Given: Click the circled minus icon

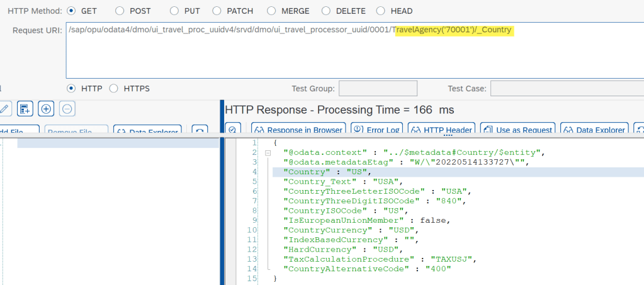Looking at the screenshot, I should pyautogui.click(x=67, y=109).
